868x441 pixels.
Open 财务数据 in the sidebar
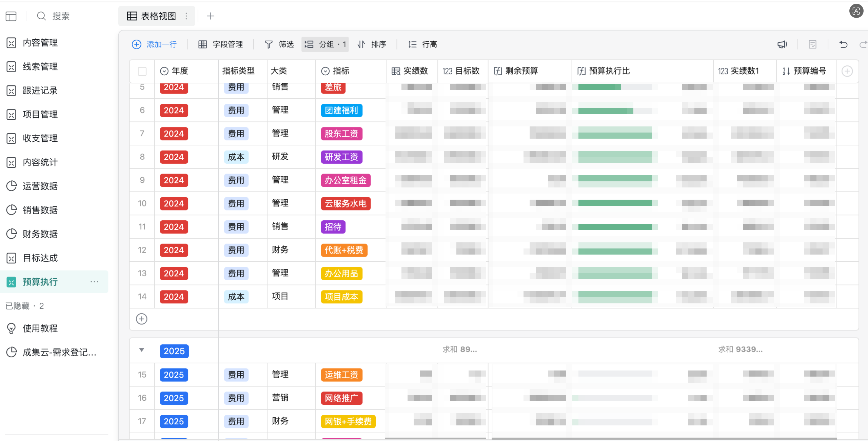coord(41,234)
